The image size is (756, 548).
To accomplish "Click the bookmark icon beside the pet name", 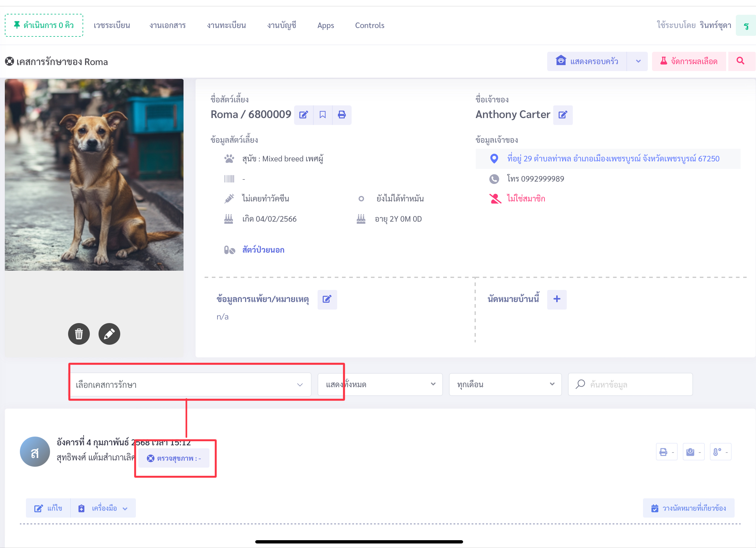I will pyautogui.click(x=322, y=115).
